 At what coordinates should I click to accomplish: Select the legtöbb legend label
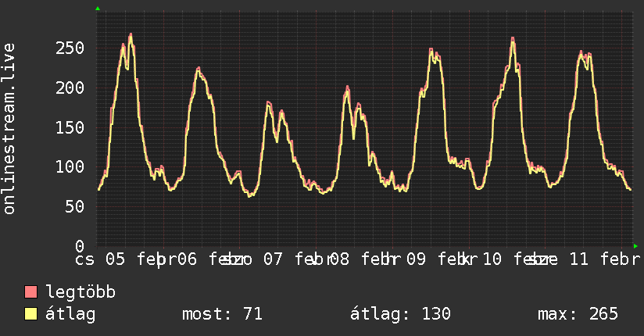(x=80, y=292)
